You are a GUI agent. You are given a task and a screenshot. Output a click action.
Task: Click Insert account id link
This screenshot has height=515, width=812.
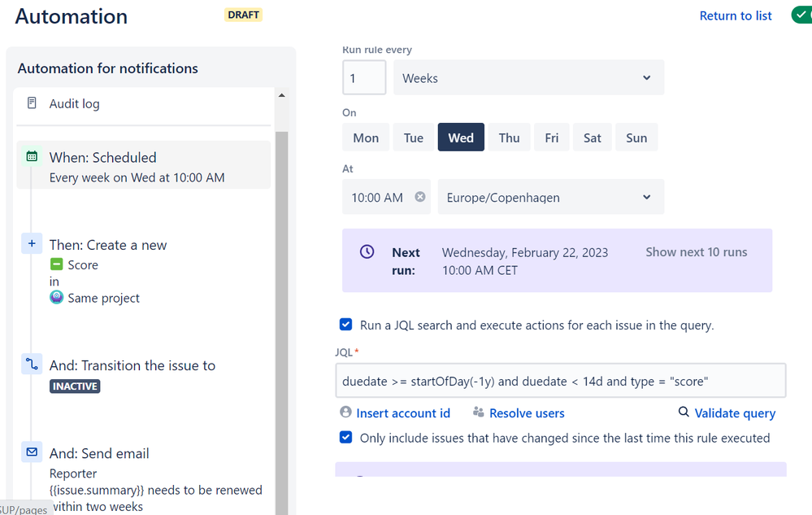403,413
